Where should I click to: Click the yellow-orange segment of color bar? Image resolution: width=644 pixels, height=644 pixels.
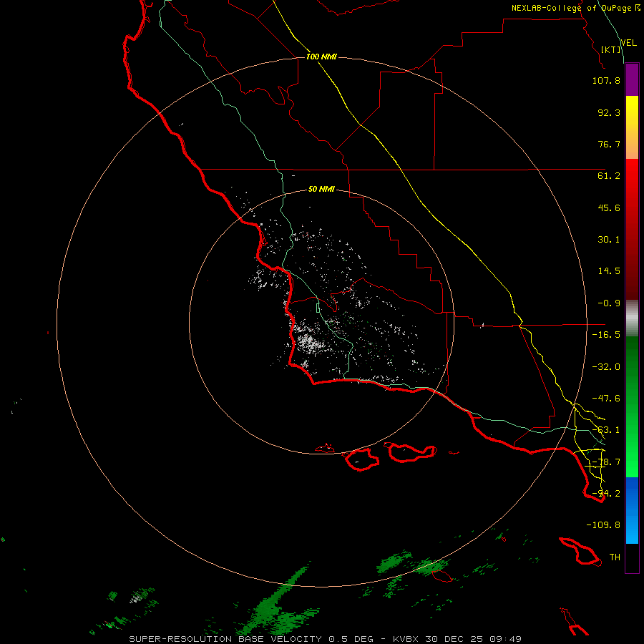click(x=632, y=127)
